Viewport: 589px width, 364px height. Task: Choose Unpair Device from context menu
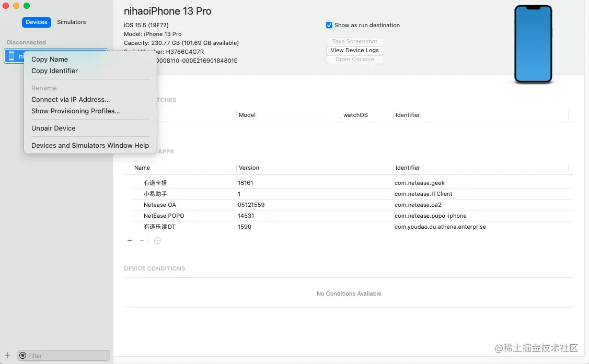(x=53, y=128)
